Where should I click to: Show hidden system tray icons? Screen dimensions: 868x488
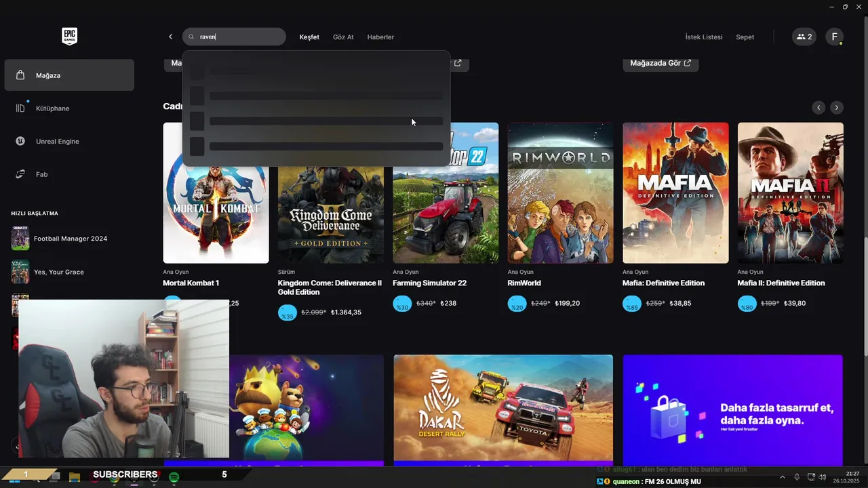click(782, 477)
